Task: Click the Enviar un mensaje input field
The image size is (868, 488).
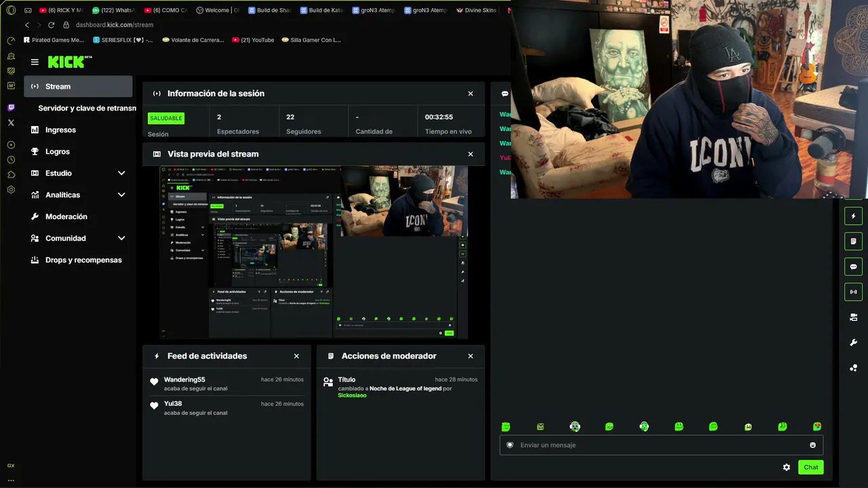Action: click(x=661, y=445)
